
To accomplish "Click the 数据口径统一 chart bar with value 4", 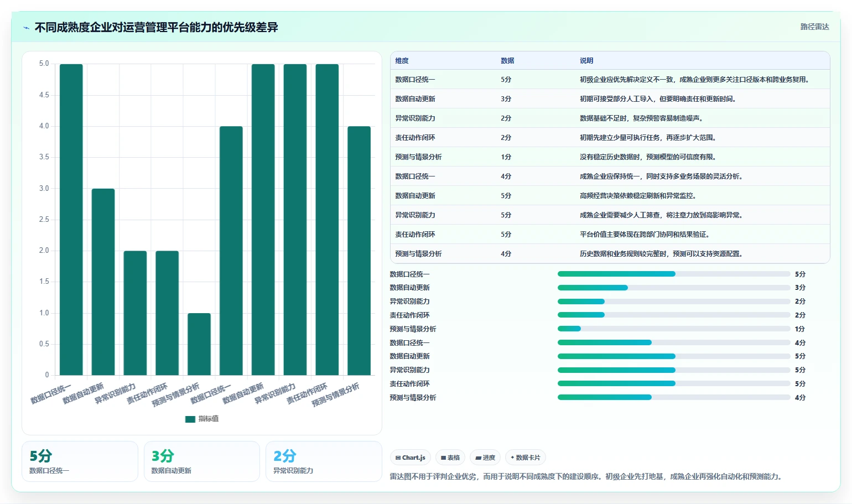I will click(x=231, y=251).
